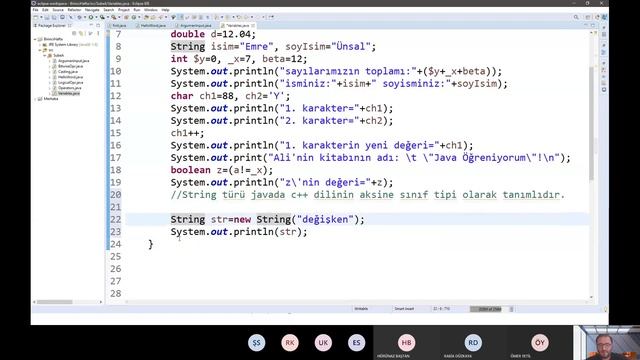
Task: Click the heap status memory indicator
Action: pyautogui.click(x=489, y=309)
